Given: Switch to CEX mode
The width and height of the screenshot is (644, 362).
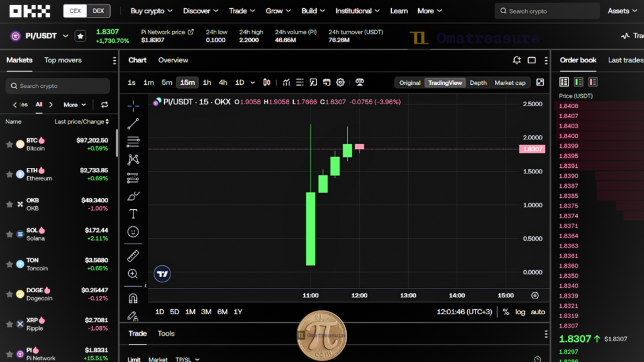Looking at the screenshot, I should (75, 11).
